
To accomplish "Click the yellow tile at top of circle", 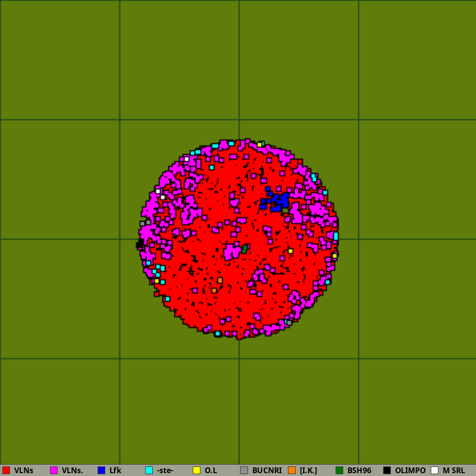I will pyautogui.click(x=259, y=145).
